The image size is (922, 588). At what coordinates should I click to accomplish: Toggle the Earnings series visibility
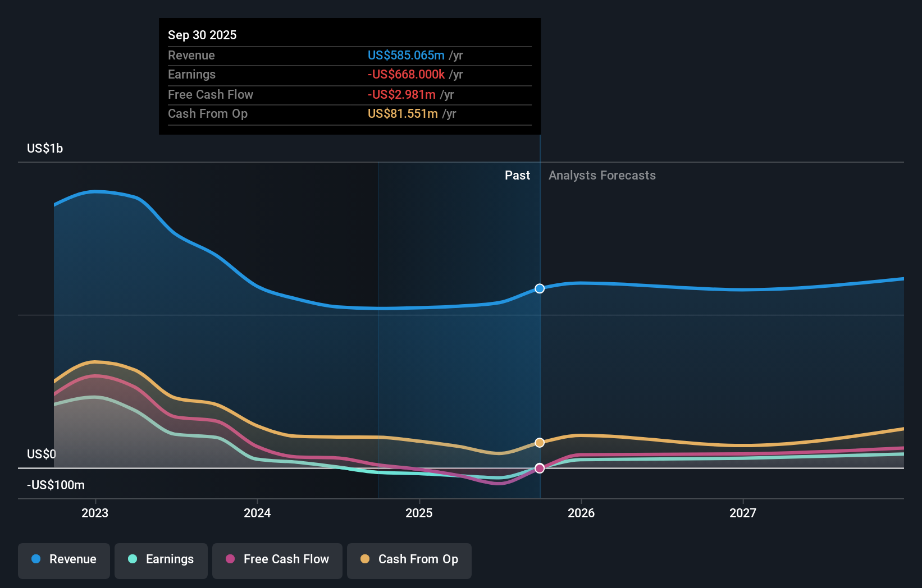pyautogui.click(x=161, y=559)
